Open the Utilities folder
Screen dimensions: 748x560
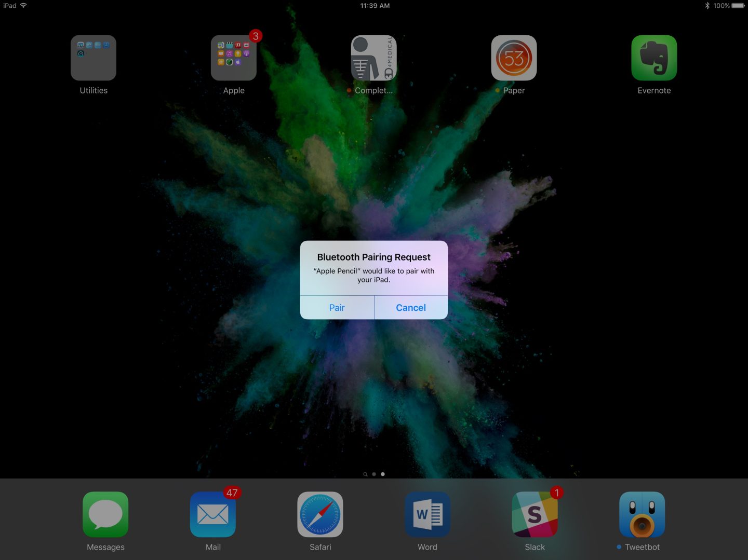click(x=94, y=58)
